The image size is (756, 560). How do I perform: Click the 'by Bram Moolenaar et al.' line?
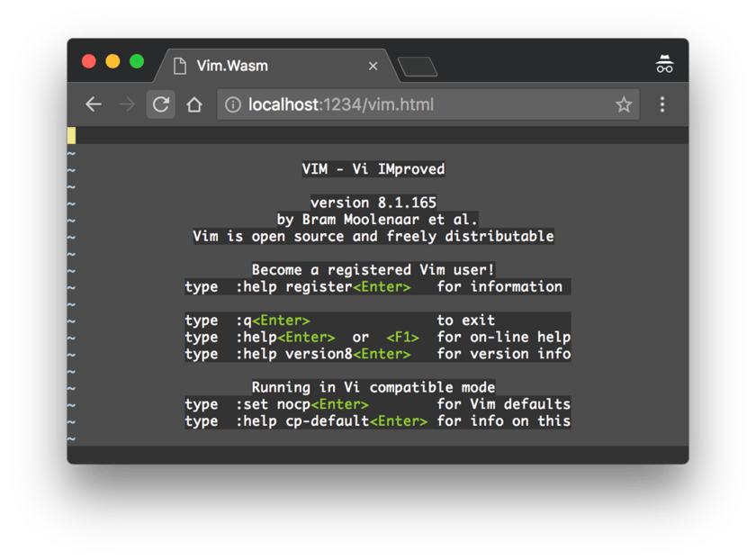tap(377, 220)
